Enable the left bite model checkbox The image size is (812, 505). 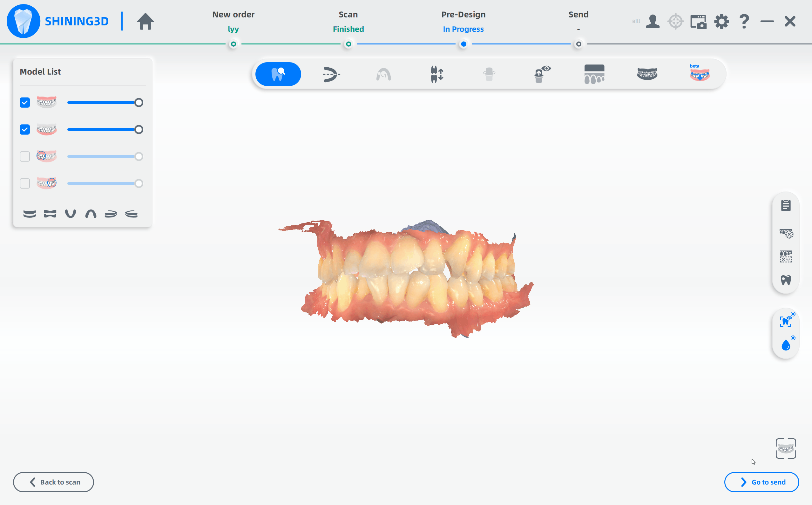point(25,156)
